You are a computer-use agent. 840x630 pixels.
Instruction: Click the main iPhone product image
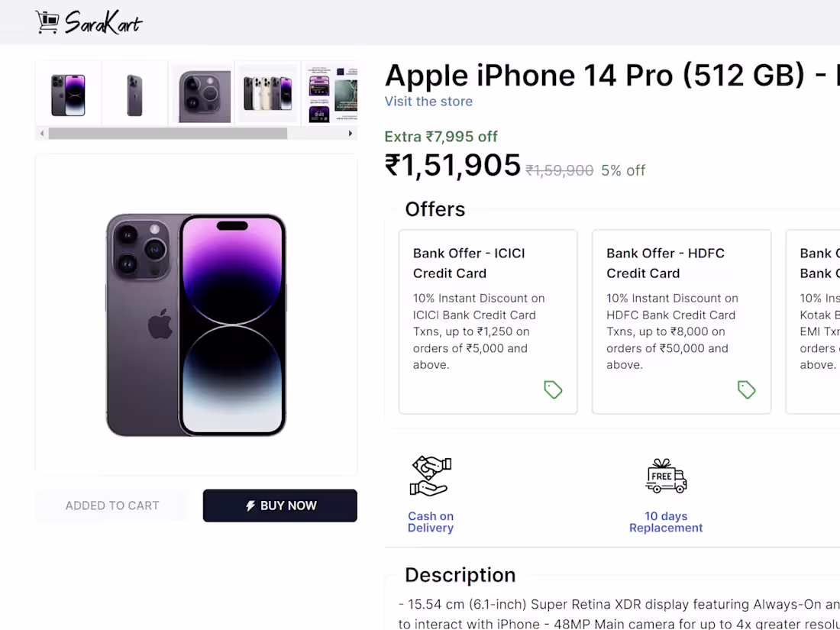(196, 325)
